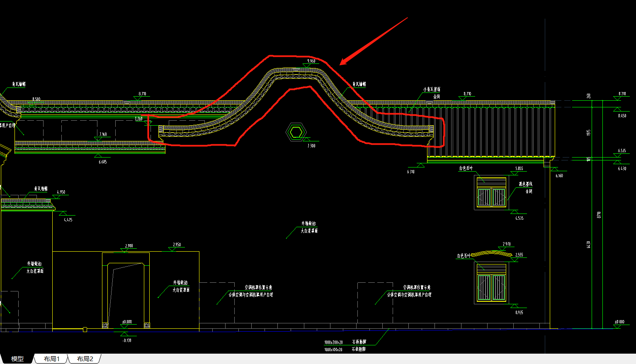The image size is (636, 364).
Task: Select the 7.160 elevation value
Action: pos(103,134)
